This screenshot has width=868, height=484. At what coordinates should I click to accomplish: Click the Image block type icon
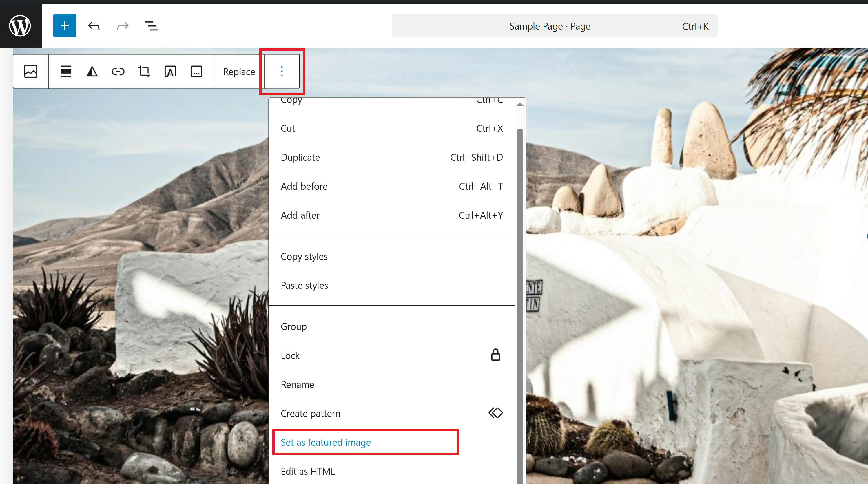pos(31,72)
